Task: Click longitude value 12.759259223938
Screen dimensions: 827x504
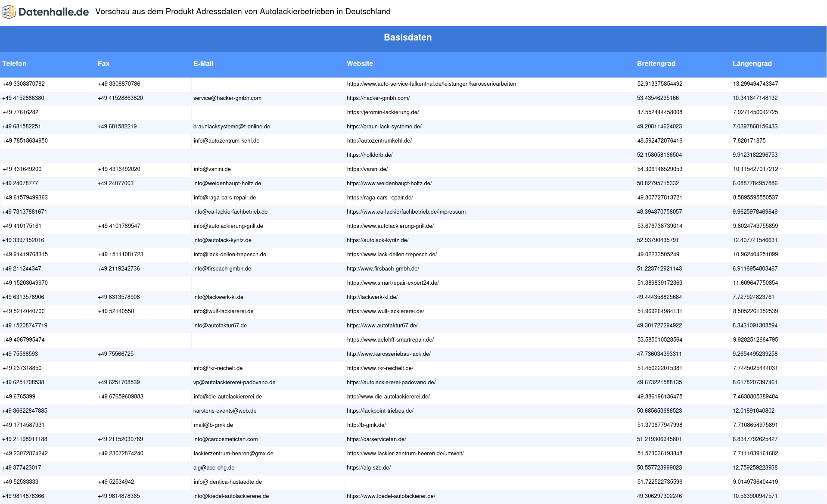Action: pos(755,468)
